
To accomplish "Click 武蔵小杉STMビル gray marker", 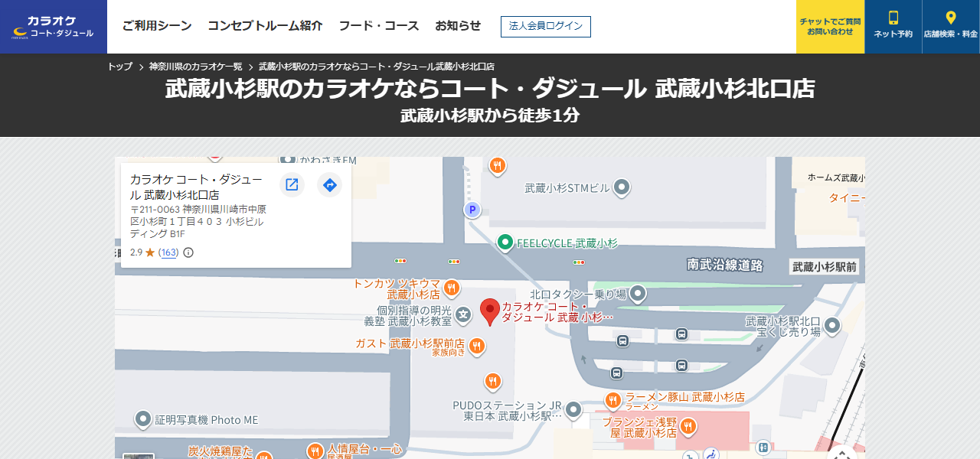I will [x=622, y=186].
